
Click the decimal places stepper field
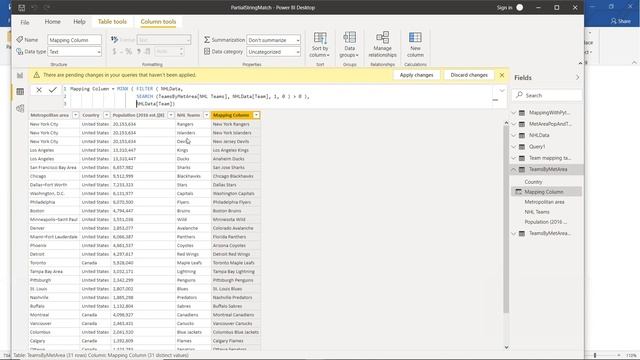[x=169, y=51]
